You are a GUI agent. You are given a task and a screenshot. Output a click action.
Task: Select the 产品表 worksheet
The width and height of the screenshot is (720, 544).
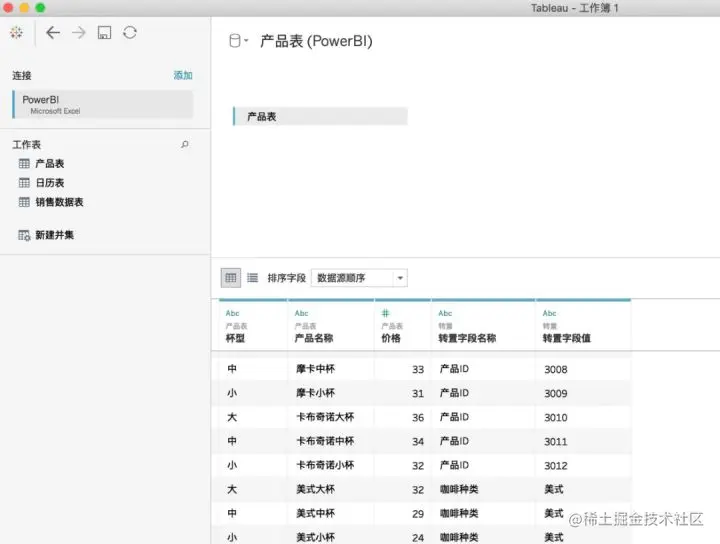click(50, 163)
